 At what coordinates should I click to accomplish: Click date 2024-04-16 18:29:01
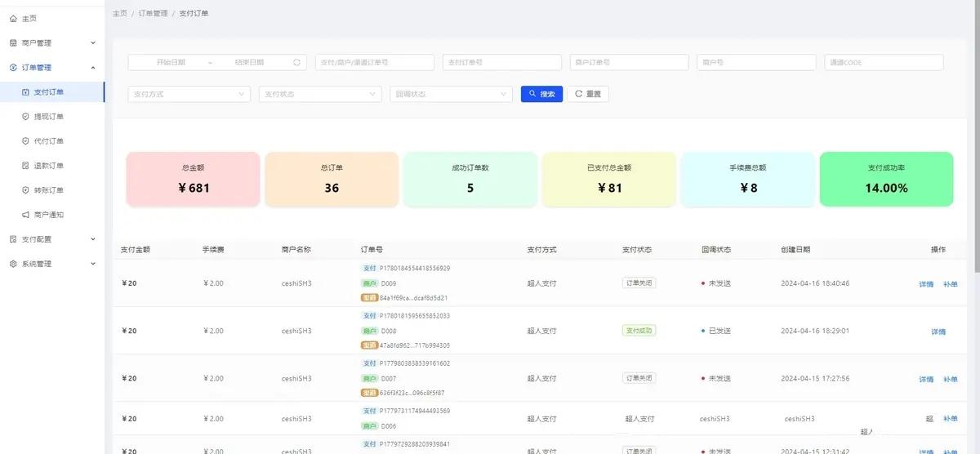[x=815, y=331]
